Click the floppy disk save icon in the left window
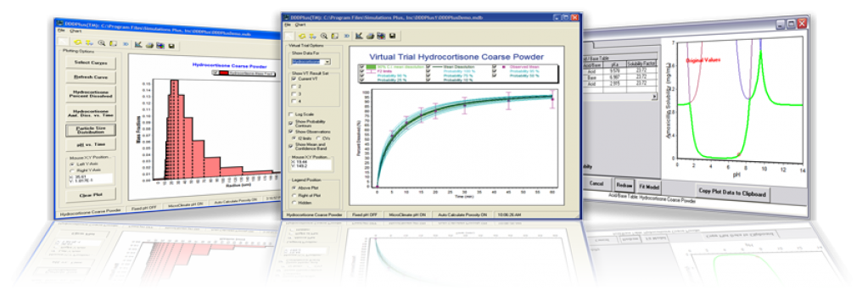This screenshot has width=868, height=307. pyautogui.click(x=171, y=46)
